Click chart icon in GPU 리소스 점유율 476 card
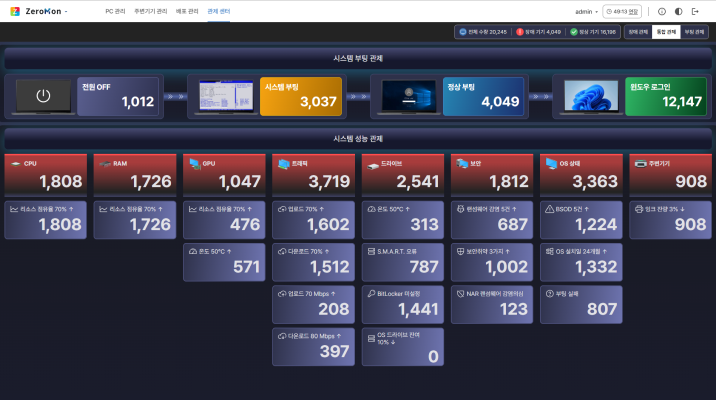Viewport: 716px width, 400px height. [193, 209]
